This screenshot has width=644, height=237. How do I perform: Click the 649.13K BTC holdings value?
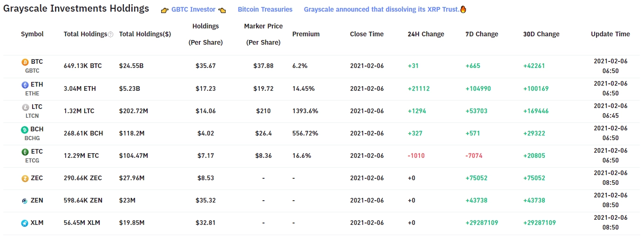pos(83,66)
